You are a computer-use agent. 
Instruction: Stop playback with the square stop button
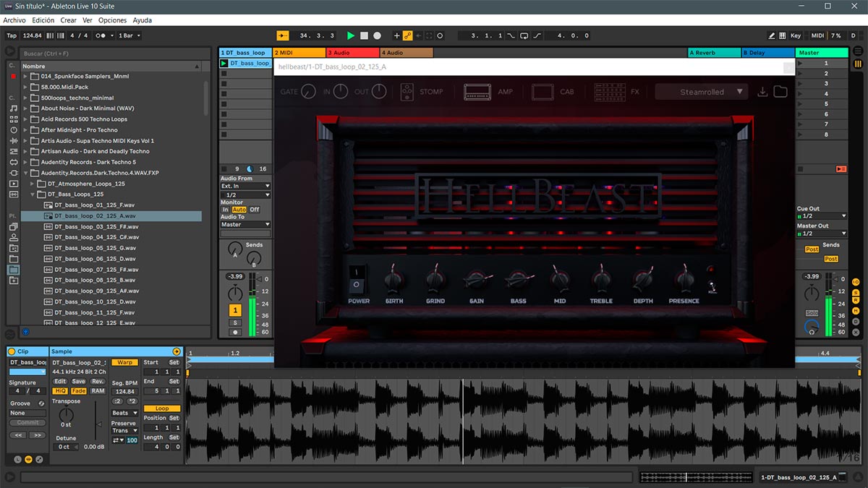tap(364, 35)
